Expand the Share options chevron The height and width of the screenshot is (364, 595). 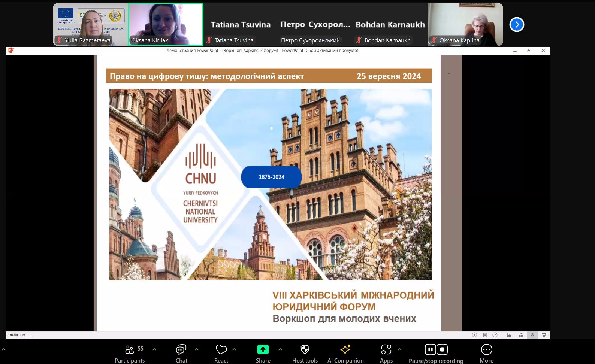point(280,349)
